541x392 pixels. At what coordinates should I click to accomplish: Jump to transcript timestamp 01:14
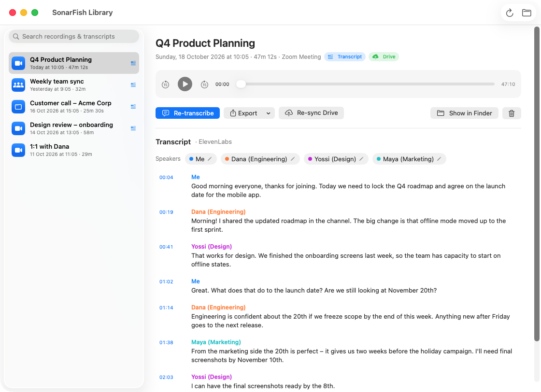click(166, 308)
